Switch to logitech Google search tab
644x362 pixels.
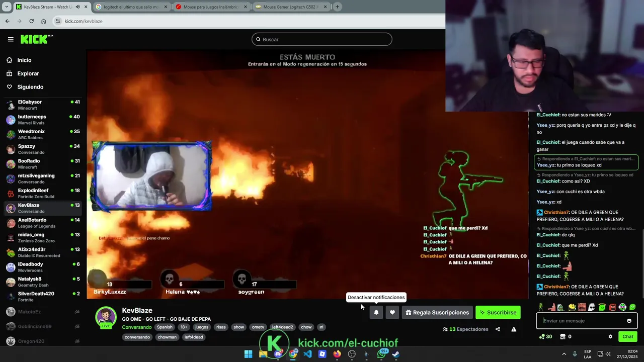pos(131,7)
